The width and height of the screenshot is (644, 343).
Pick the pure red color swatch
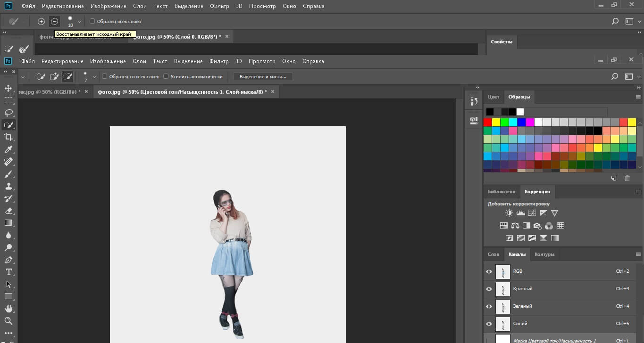488,122
